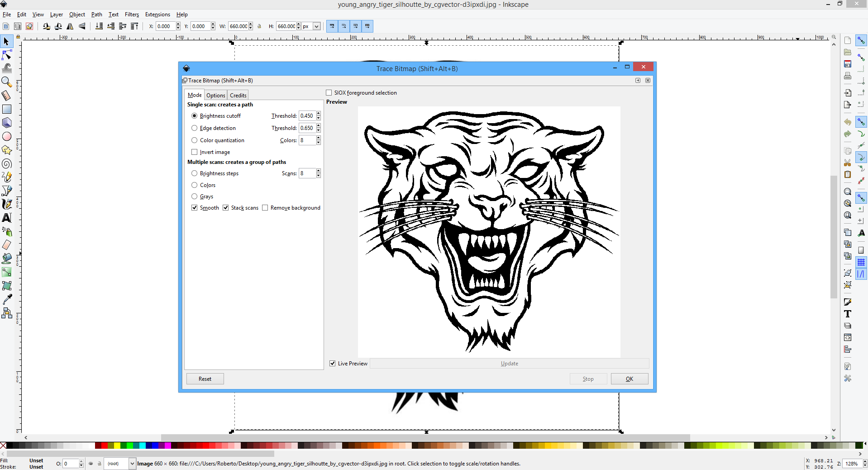Screen dimensions: 868x470
Task: Open the Filters menu
Action: [x=132, y=14]
